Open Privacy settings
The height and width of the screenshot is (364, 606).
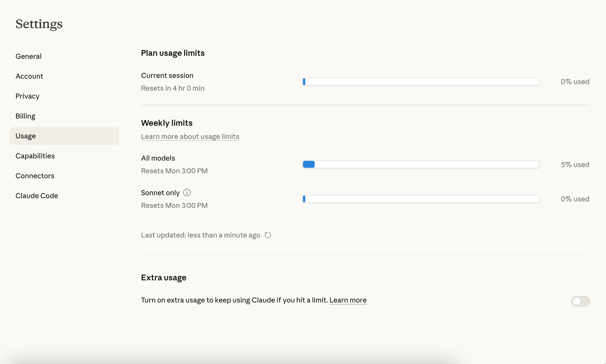[x=64, y=96]
